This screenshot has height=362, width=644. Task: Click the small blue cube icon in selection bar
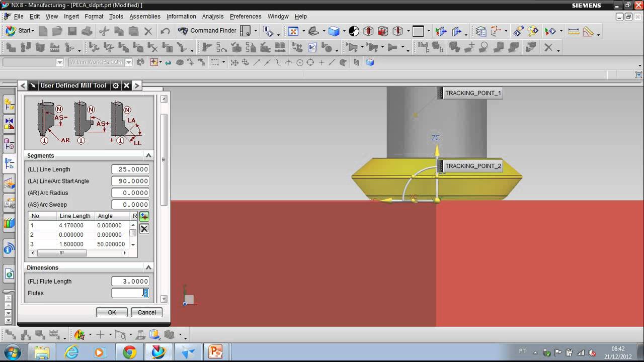pyautogui.click(x=370, y=62)
